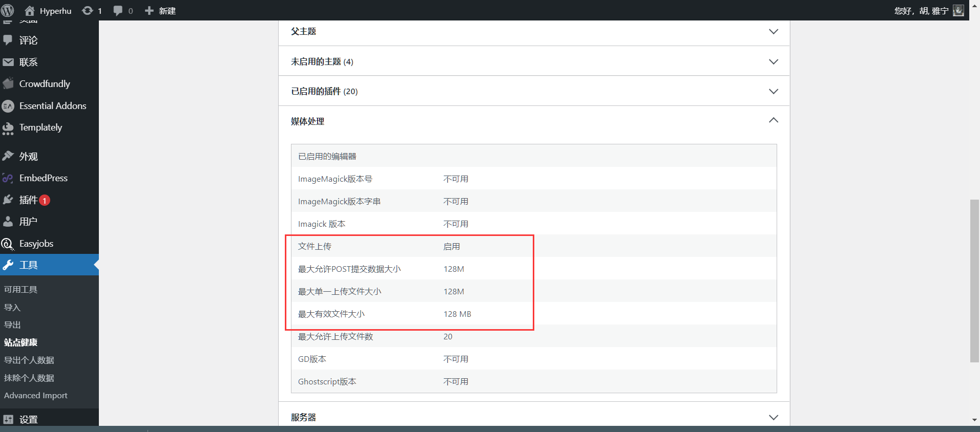
Task: Click the 评论 comment icon in sidebar
Action: point(8,40)
